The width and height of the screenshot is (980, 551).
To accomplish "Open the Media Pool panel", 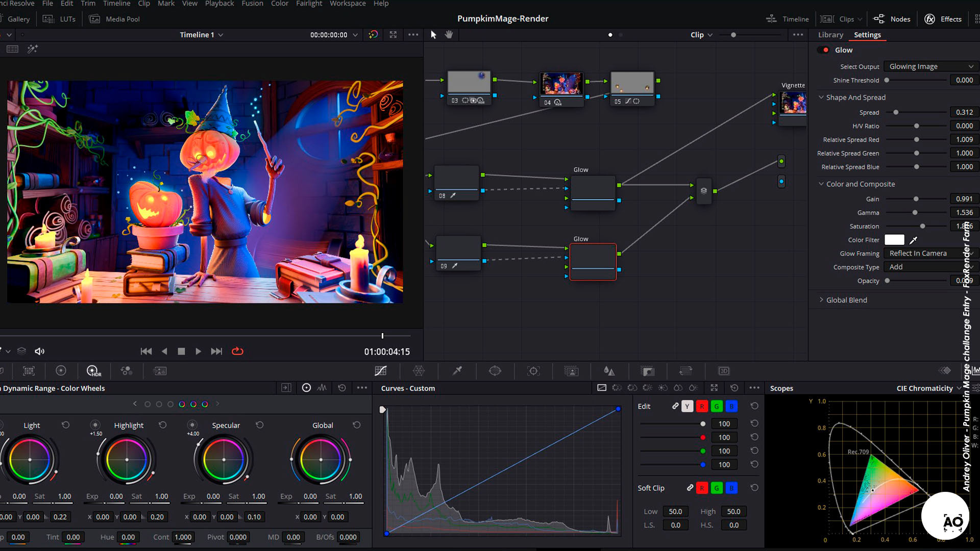I will tap(115, 19).
